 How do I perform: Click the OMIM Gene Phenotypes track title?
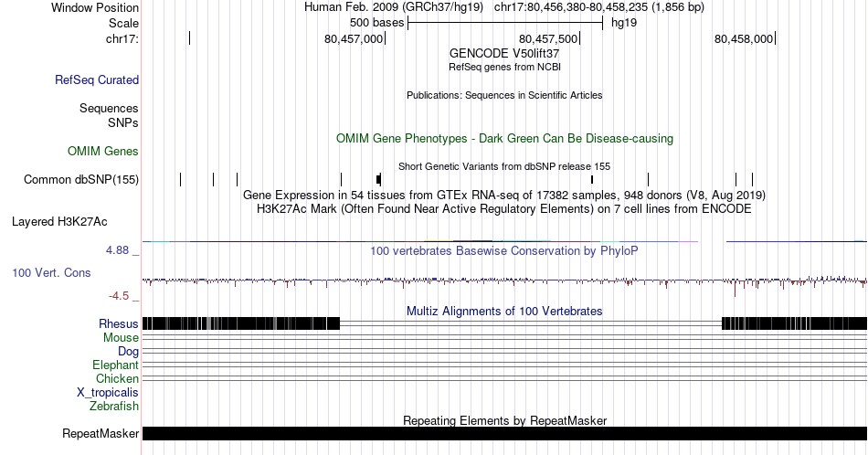[504, 138]
